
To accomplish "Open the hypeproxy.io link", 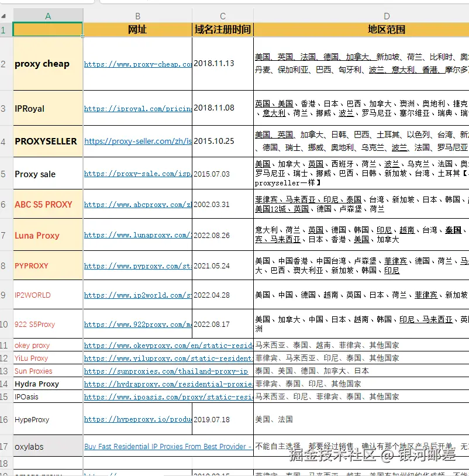I will coord(138,419).
